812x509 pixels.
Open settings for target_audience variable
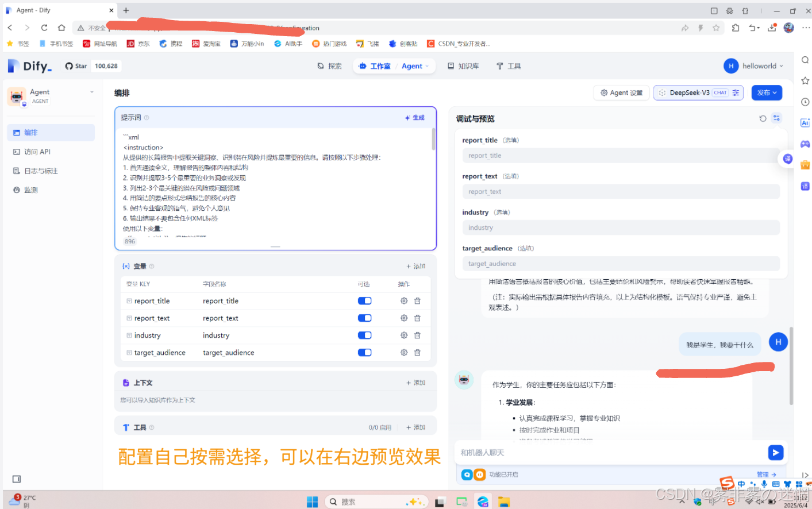pos(404,353)
